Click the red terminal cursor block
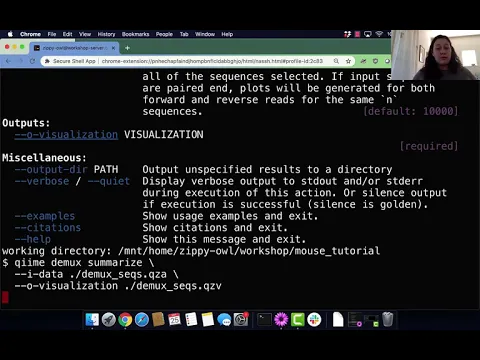480x360 pixels. [x=5, y=297]
